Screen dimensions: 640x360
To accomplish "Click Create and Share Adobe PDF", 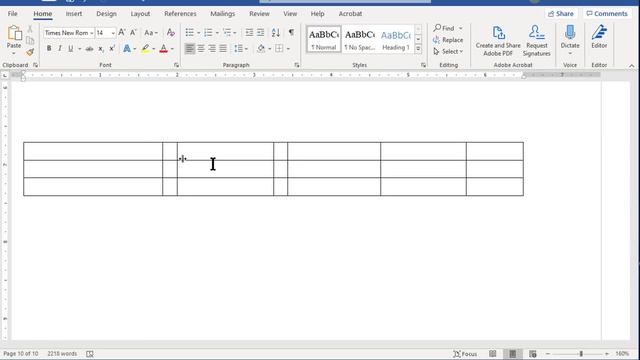I will (498, 41).
